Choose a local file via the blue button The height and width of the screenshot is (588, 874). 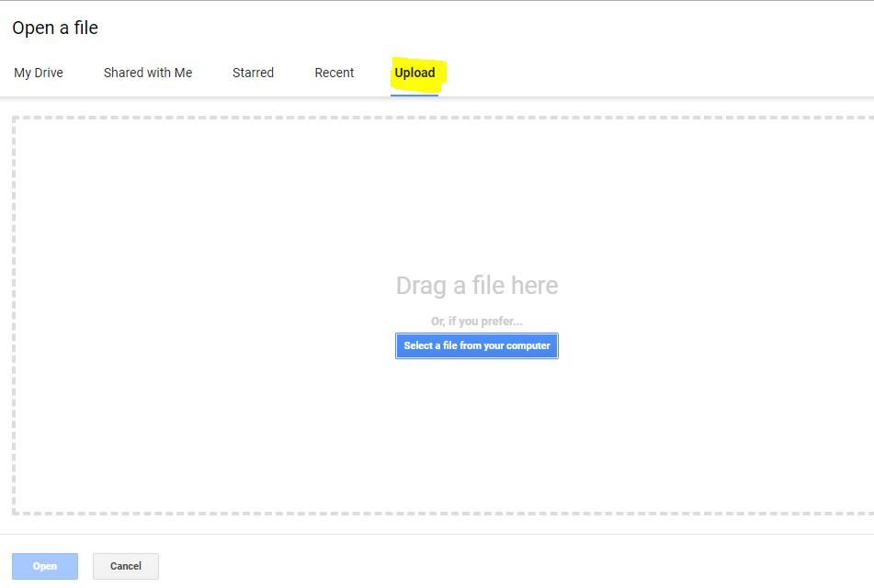click(x=477, y=345)
